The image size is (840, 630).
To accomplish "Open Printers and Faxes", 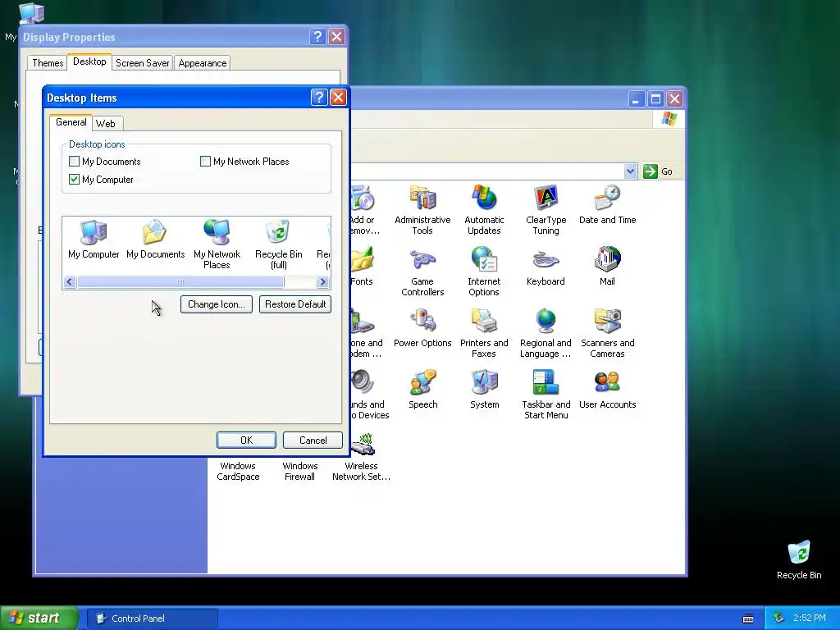I will tap(484, 333).
